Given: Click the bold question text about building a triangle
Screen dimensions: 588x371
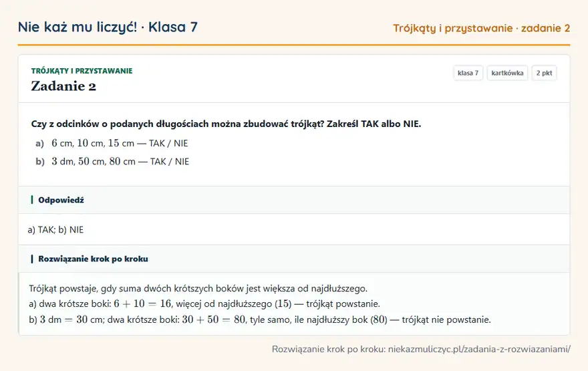Looking at the screenshot, I should click(226, 124).
